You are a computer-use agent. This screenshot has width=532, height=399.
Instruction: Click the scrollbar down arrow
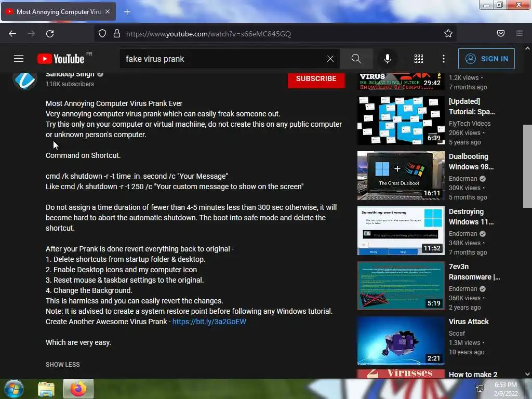point(527,374)
